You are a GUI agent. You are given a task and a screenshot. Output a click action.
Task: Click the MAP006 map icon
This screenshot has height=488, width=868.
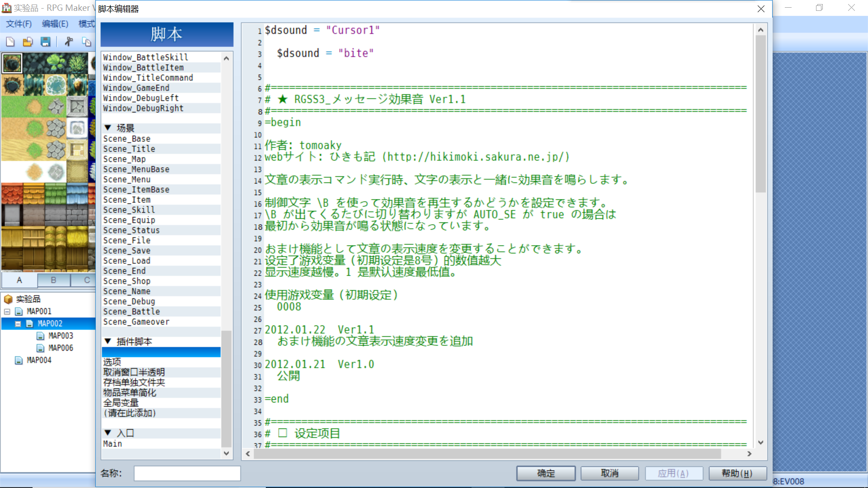point(41,348)
